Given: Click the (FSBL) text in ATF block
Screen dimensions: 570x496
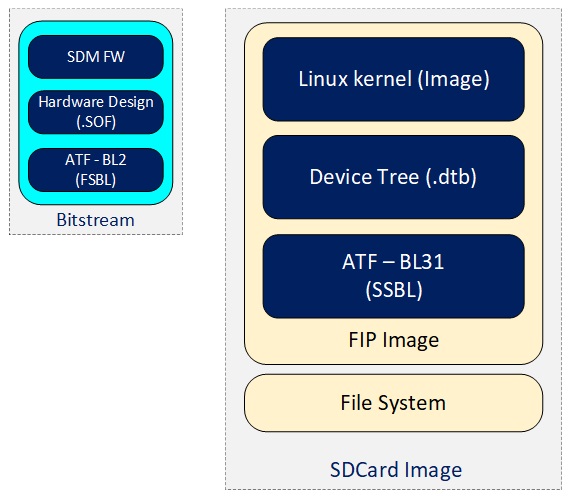Looking at the screenshot, I should point(96,180).
